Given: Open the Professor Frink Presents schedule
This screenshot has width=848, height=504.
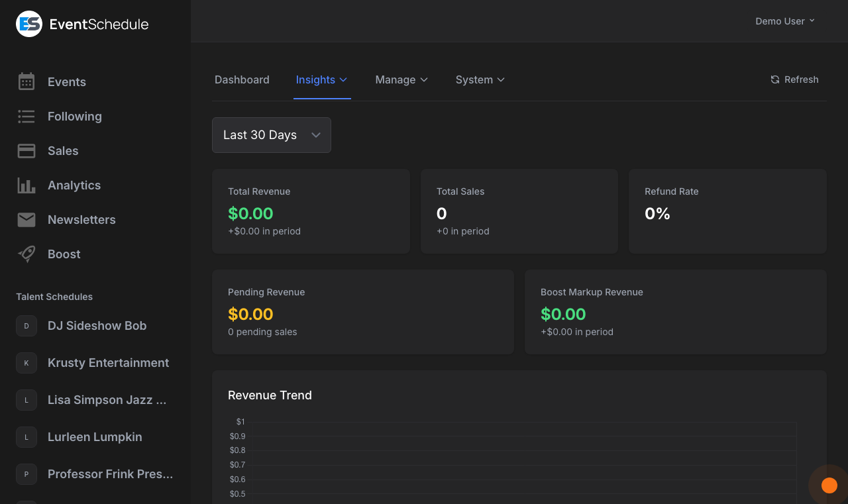Looking at the screenshot, I should coord(111,474).
